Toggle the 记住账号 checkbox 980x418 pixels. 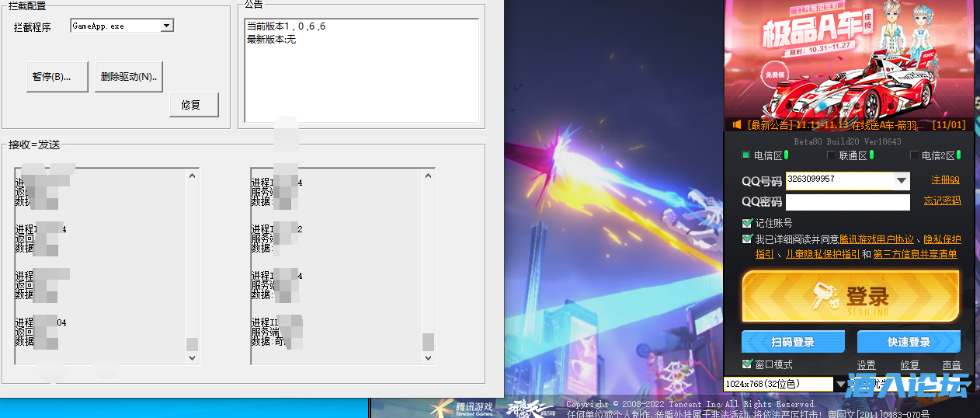click(747, 224)
